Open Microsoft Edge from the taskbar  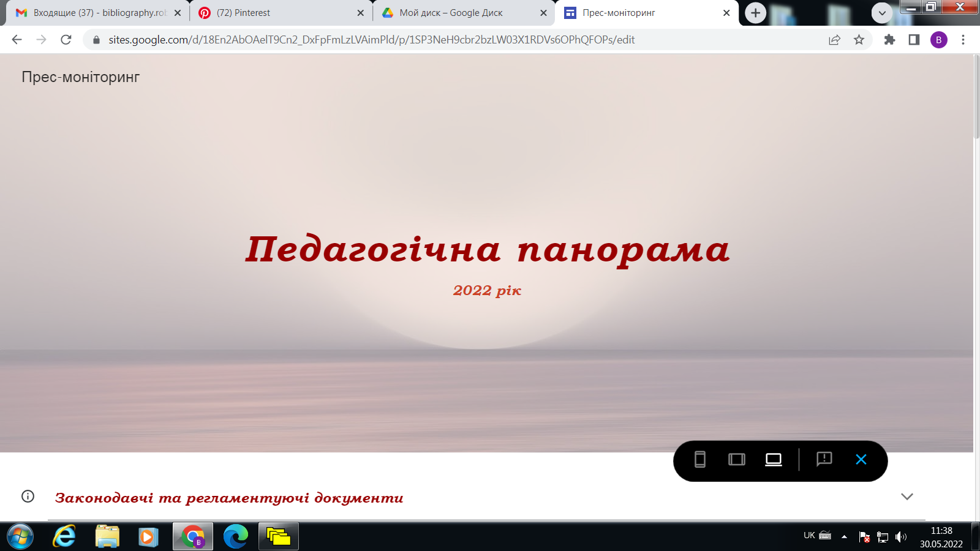click(236, 537)
